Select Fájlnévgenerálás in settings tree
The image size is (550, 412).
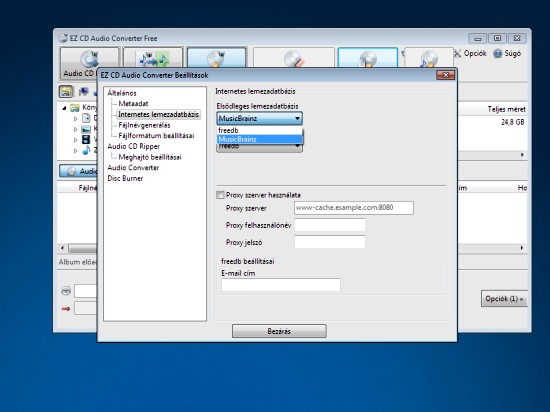click(144, 125)
